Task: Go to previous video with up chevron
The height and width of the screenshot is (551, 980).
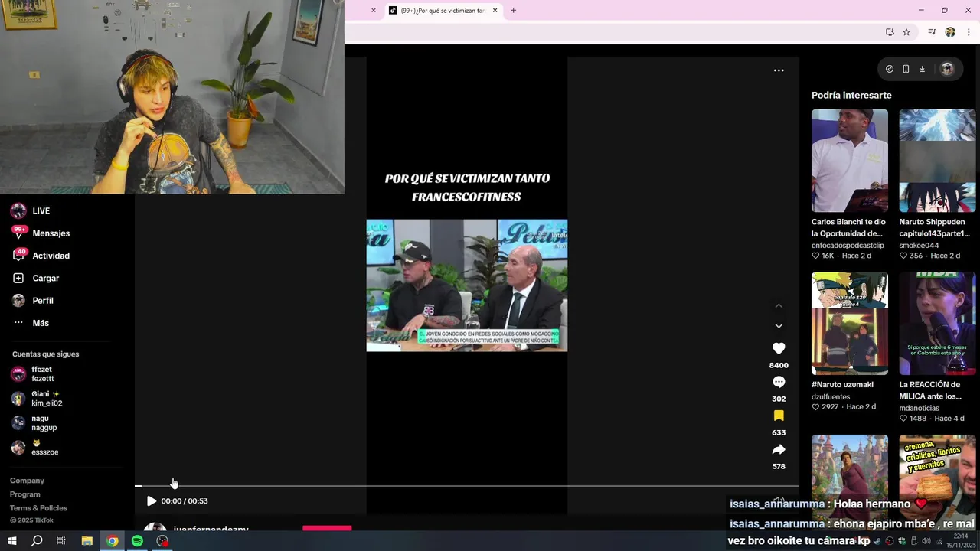Action: 779,305
